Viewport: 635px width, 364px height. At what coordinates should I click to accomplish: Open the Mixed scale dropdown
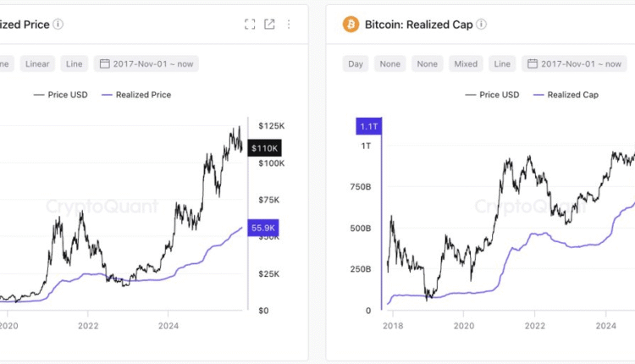[x=465, y=63]
